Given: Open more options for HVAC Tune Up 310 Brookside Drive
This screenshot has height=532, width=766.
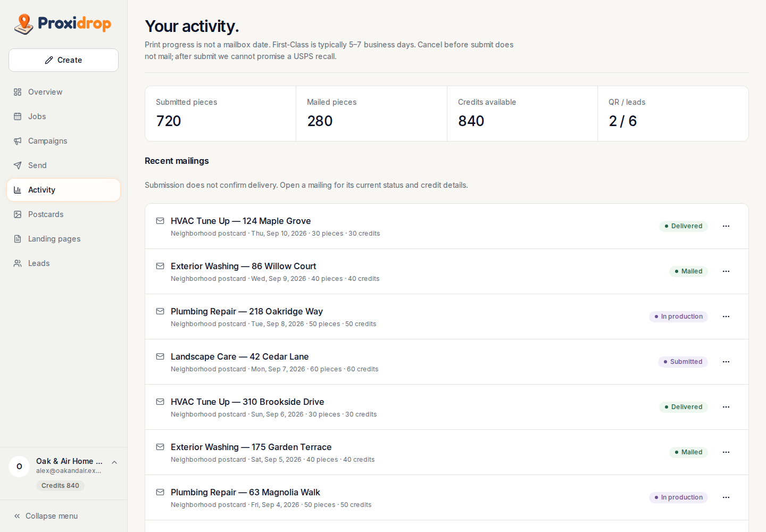Looking at the screenshot, I should (x=726, y=407).
